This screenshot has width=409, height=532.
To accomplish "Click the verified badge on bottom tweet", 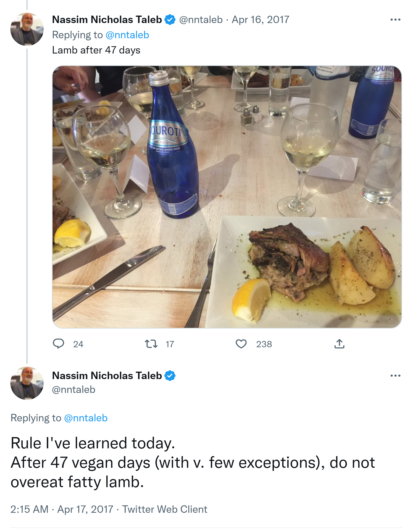I will [170, 376].
